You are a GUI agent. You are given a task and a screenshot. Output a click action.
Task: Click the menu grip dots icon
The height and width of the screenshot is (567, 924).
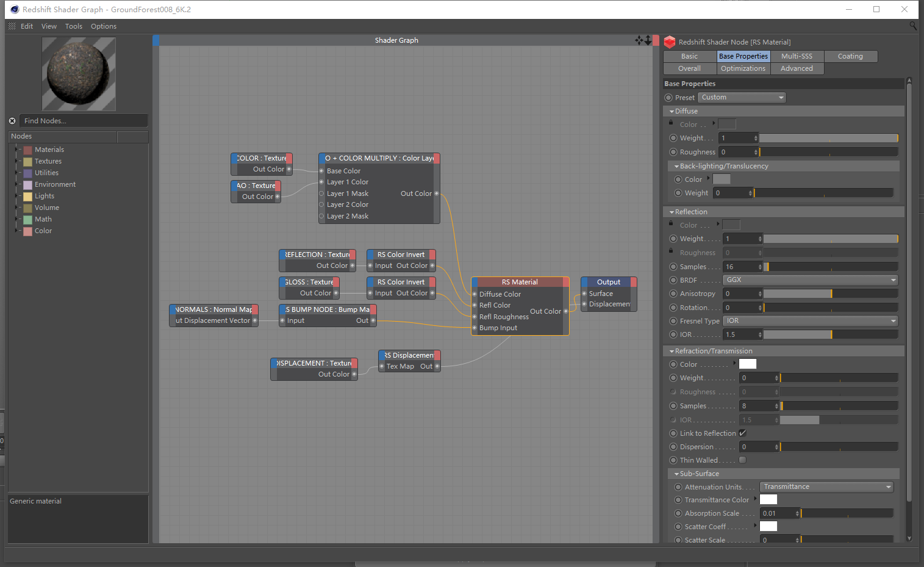click(12, 26)
